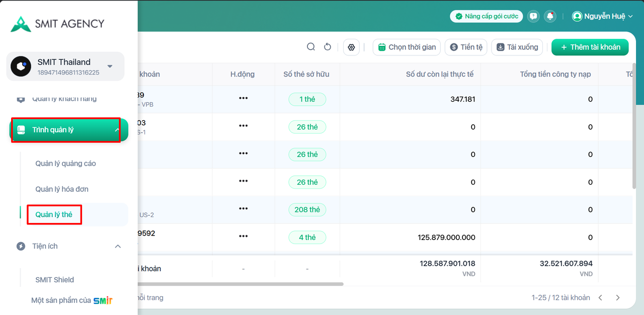The image size is (644, 315).
Task: Click the search magnifier icon
Action: [x=311, y=47]
